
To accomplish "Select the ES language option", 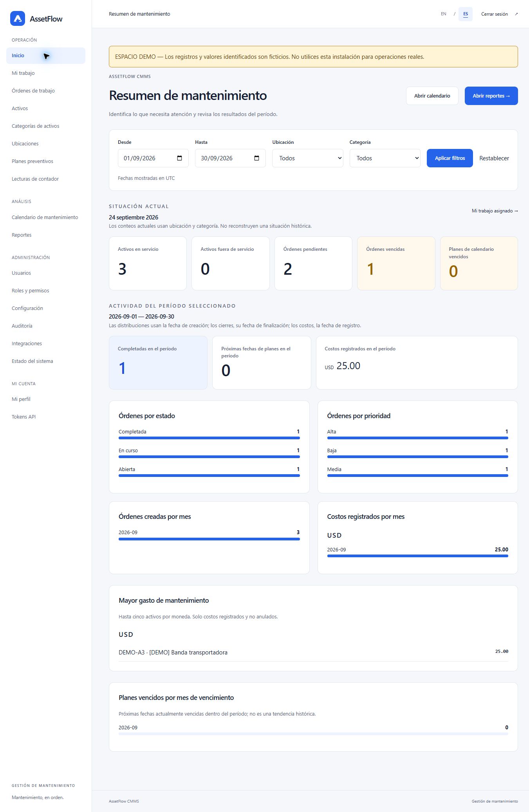I will point(466,14).
